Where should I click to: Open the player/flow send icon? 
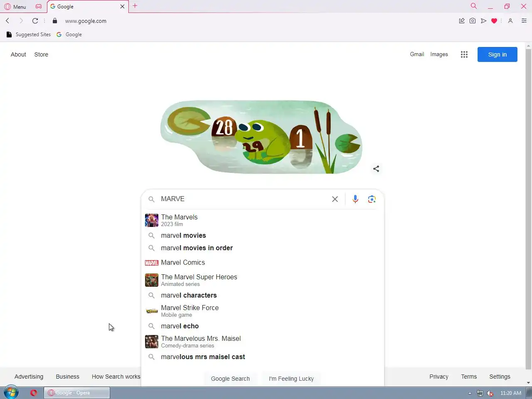point(483,21)
